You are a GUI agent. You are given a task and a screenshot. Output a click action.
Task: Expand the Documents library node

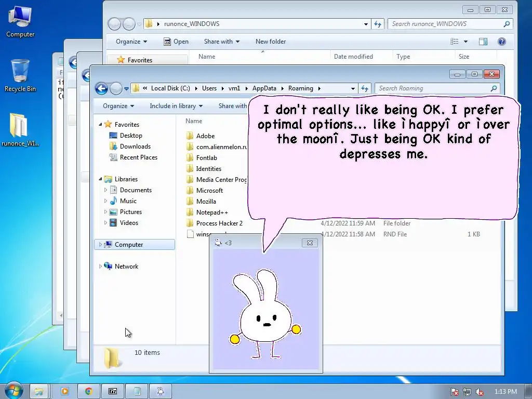(105, 190)
